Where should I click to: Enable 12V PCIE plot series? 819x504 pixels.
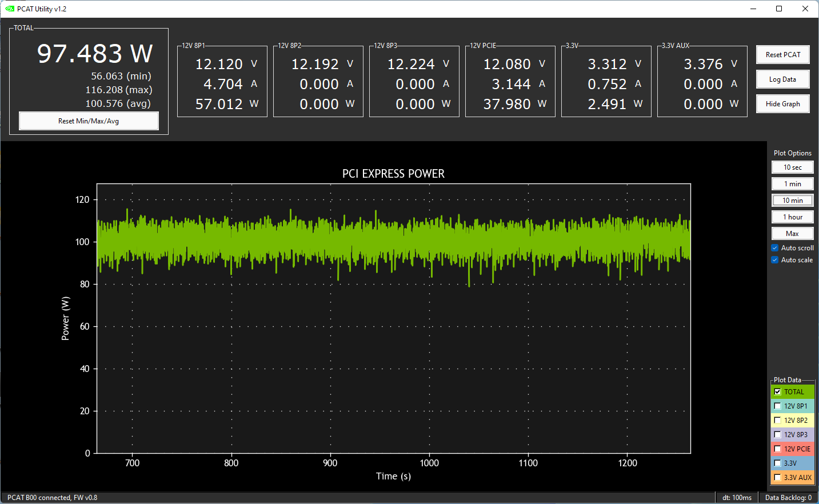(x=777, y=449)
